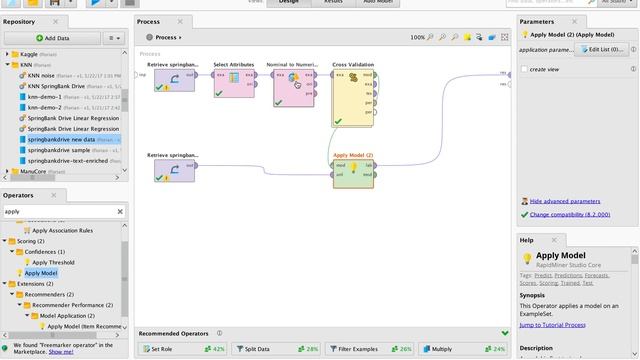
Task: Click the lower Retrieve springbank operator
Action: [174, 171]
